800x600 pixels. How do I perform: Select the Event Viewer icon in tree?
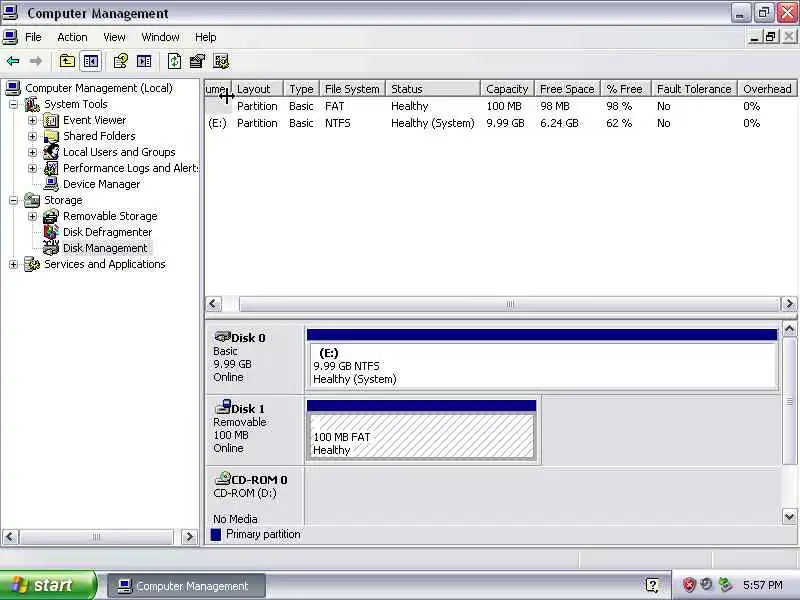51,120
